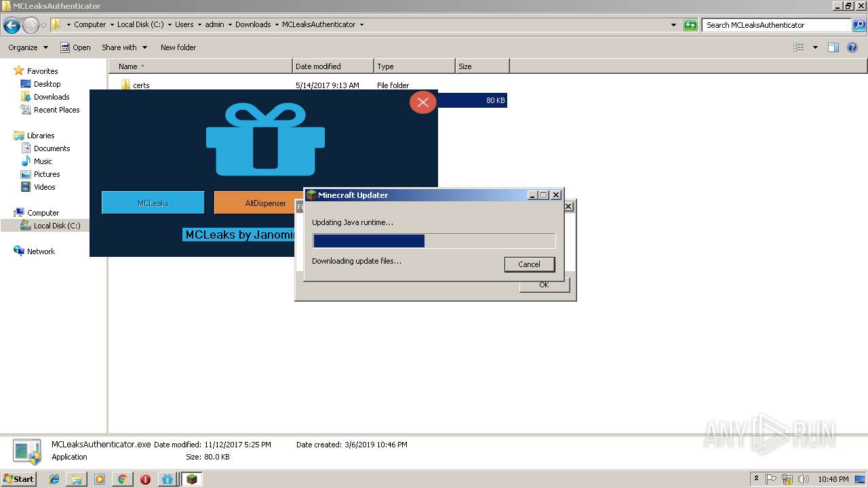This screenshot has height=488, width=868.
Task: Open Windows Explorer from the taskbar
Action: [77, 479]
